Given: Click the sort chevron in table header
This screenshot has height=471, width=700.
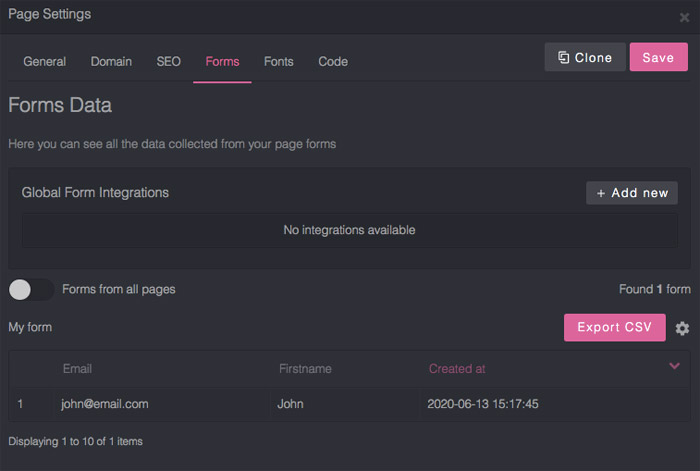Looking at the screenshot, I should [674, 366].
